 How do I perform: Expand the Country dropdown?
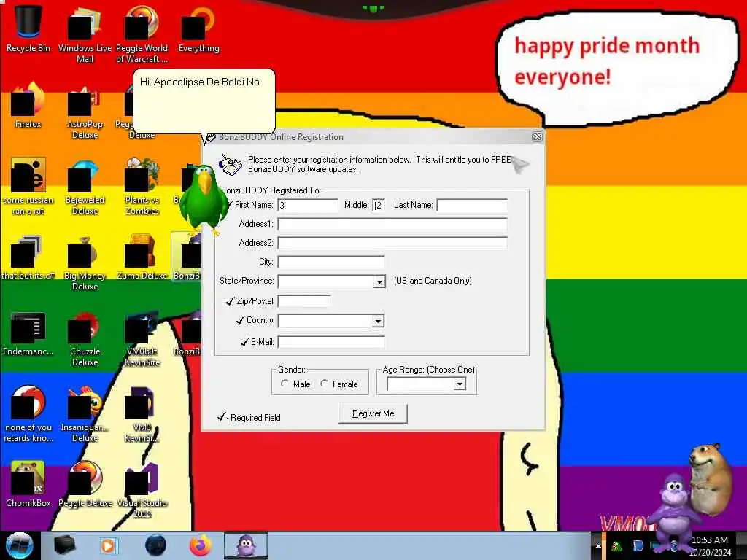pyautogui.click(x=378, y=321)
